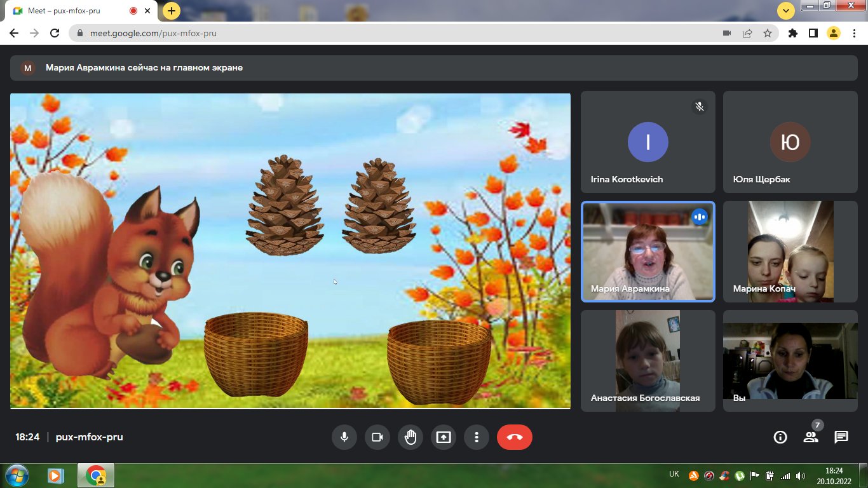Leave the call with red hang-up button

[515, 437]
